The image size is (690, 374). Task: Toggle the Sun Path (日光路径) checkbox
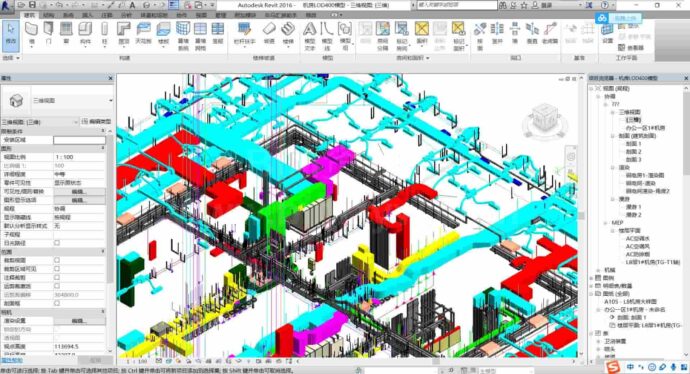[x=57, y=243]
